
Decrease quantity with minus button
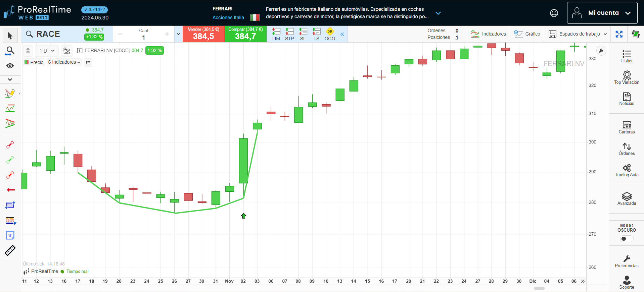click(120, 34)
